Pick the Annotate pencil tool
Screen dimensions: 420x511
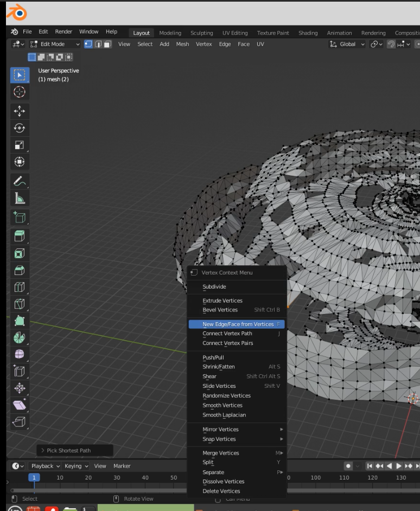(20, 181)
